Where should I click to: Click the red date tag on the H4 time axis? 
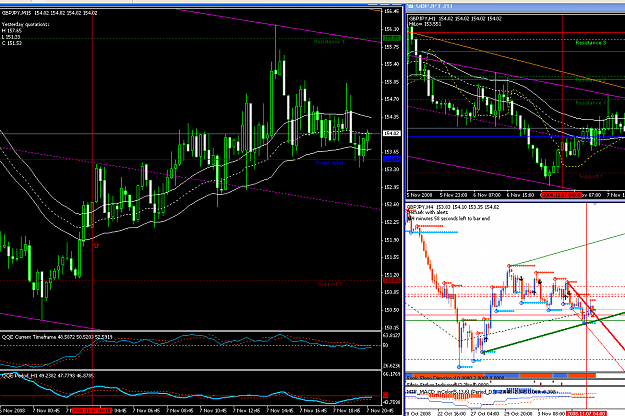pos(586,413)
